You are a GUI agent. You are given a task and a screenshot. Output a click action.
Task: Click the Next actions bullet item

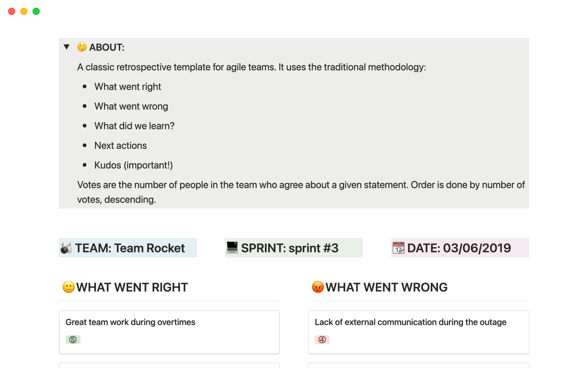coord(121,146)
